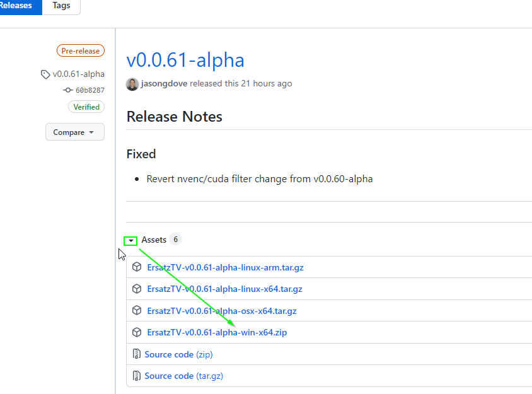Open commit 60b8287
532x394 pixels.
pyautogui.click(x=90, y=90)
